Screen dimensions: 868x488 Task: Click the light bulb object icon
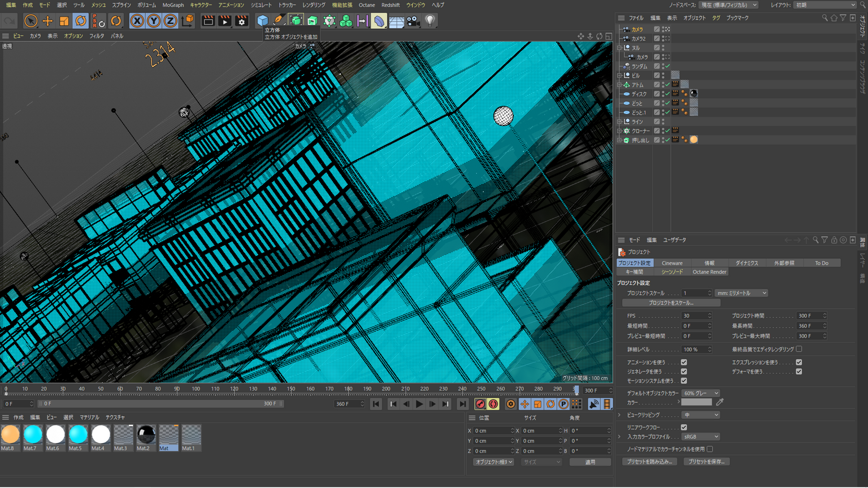pyautogui.click(x=430, y=21)
